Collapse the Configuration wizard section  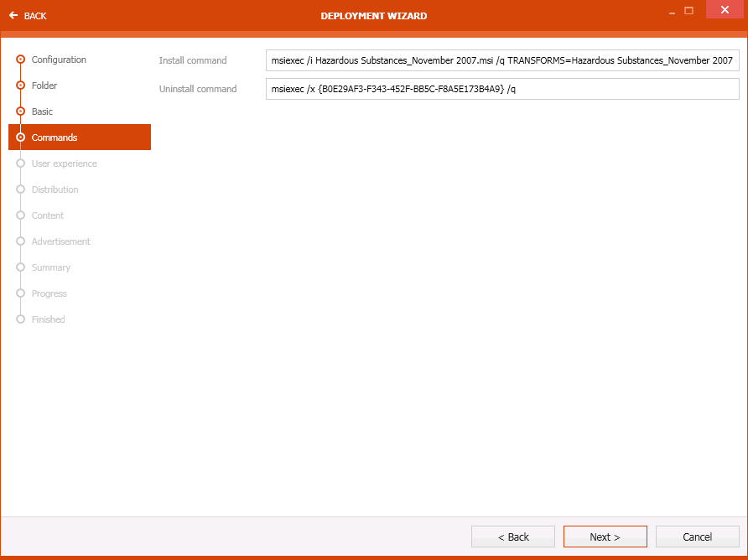59,60
